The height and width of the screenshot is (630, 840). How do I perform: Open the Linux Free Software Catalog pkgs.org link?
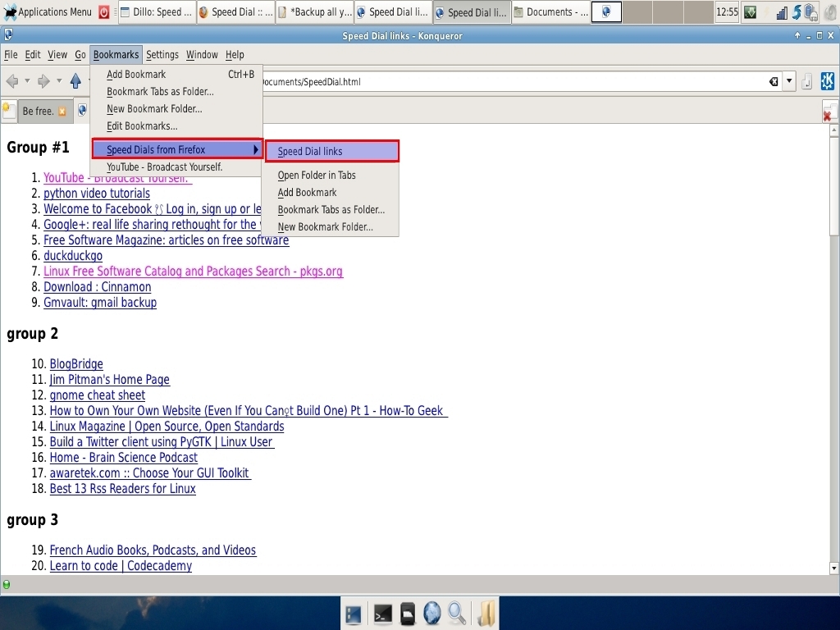click(x=193, y=271)
